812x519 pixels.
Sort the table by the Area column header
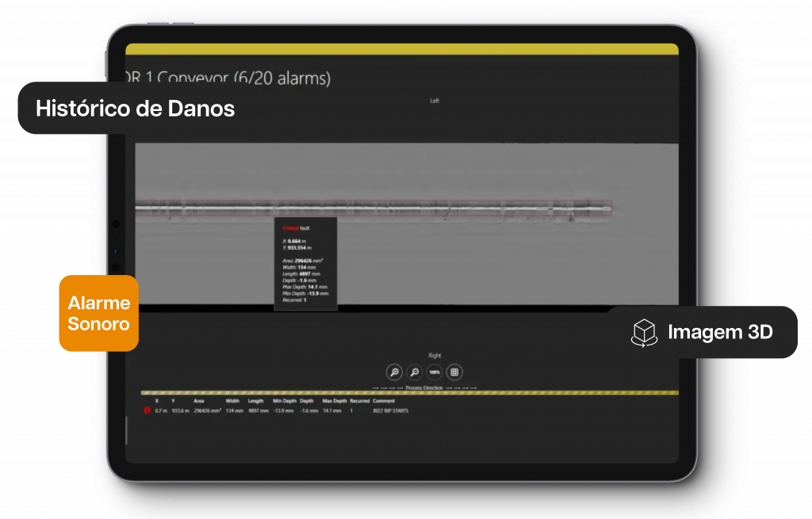(x=199, y=401)
